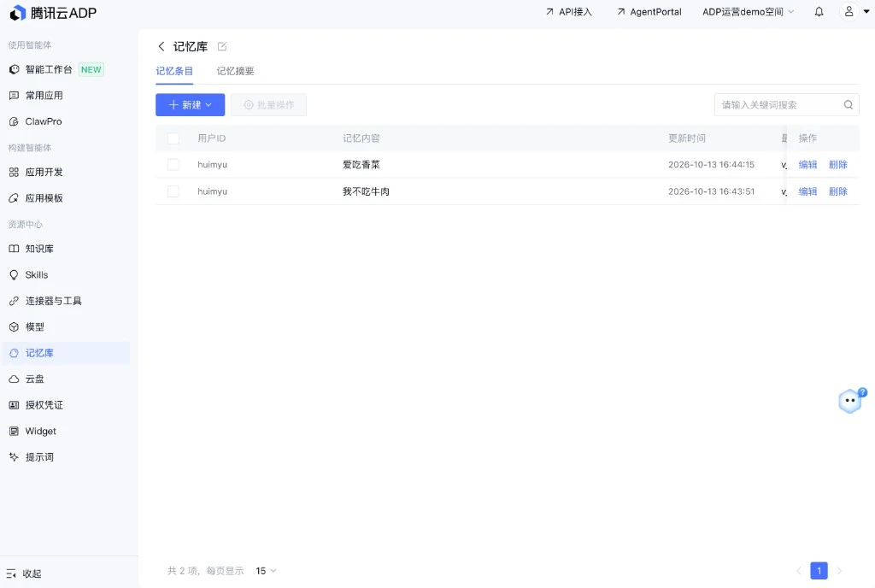Switch to the 记忆摘要 tab
This screenshot has height=588, width=875.
coord(236,71)
